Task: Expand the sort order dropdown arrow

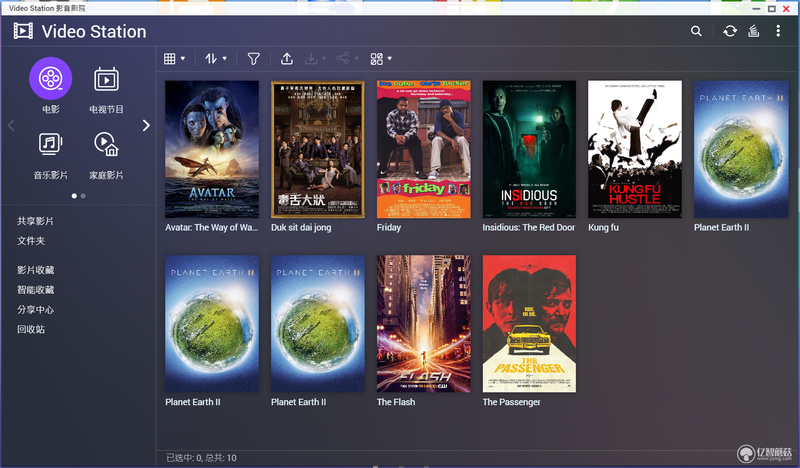Action: pyautogui.click(x=224, y=59)
